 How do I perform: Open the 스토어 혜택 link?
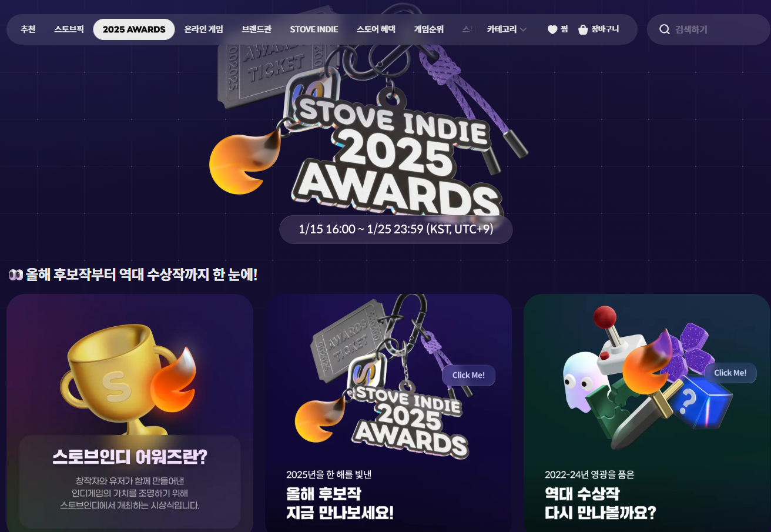pos(376,29)
